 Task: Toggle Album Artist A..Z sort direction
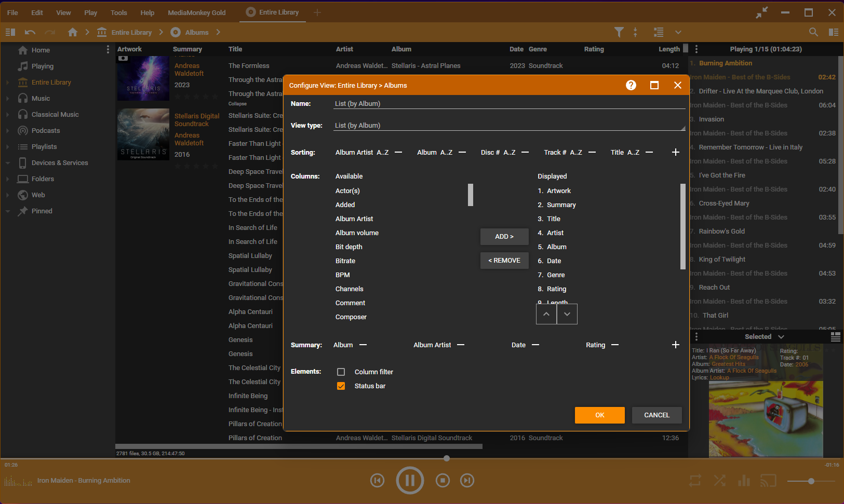click(x=382, y=152)
